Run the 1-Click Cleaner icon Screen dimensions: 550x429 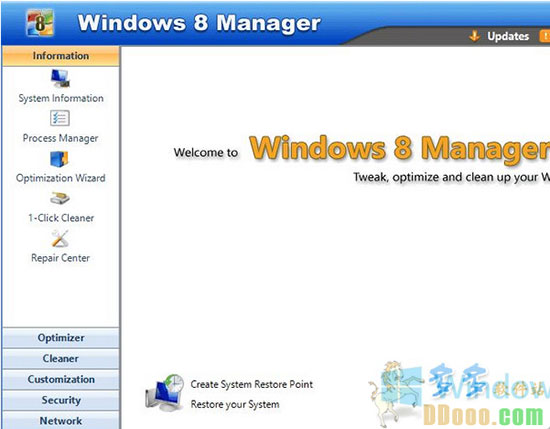tap(60, 199)
